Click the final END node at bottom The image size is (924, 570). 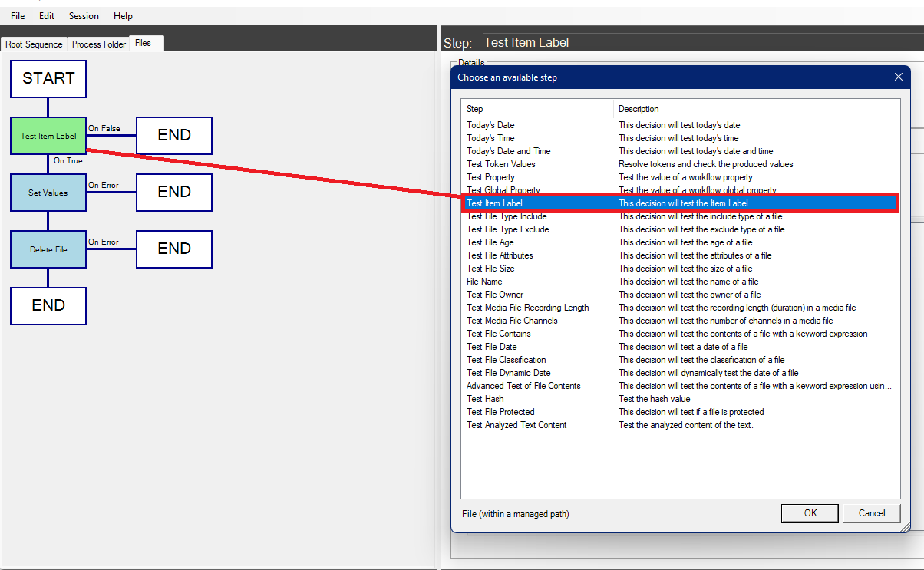(x=48, y=306)
